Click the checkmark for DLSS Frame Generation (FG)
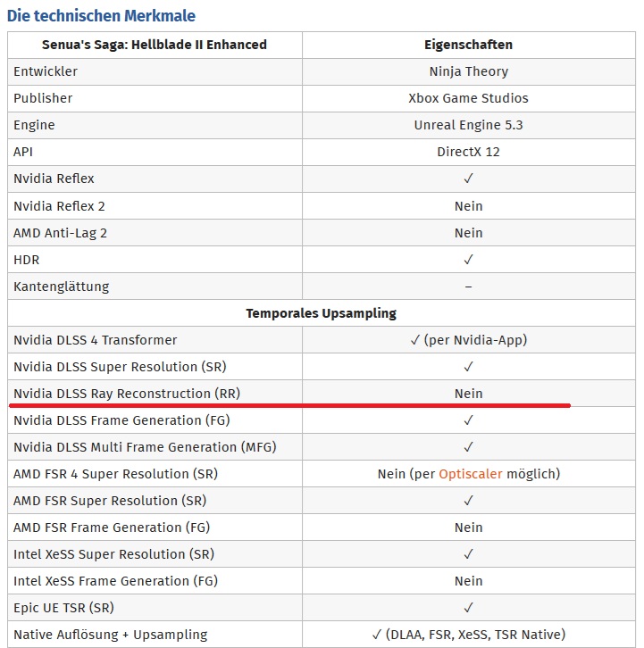 [x=468, y=420]
